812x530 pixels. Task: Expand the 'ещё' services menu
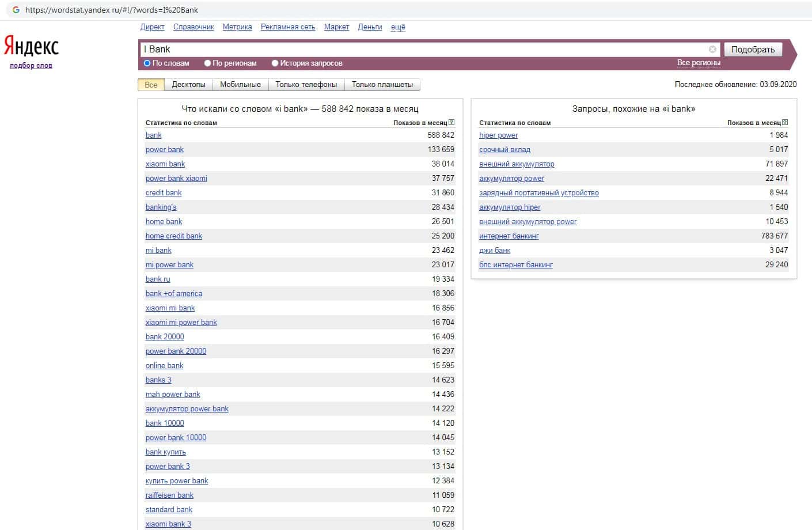398,27
